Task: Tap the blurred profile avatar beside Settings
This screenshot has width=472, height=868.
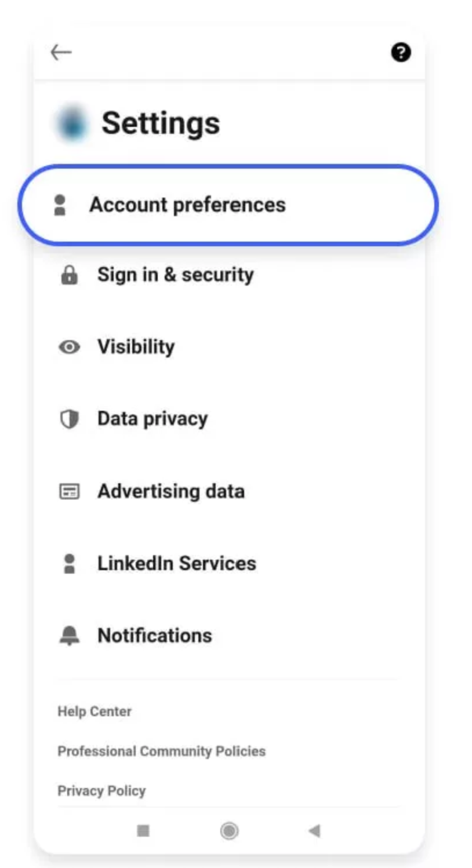Action: [72, 123]
